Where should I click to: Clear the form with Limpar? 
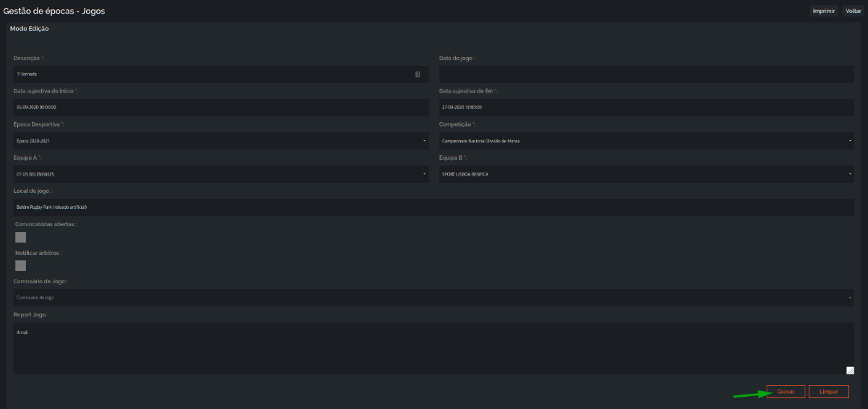829,392
